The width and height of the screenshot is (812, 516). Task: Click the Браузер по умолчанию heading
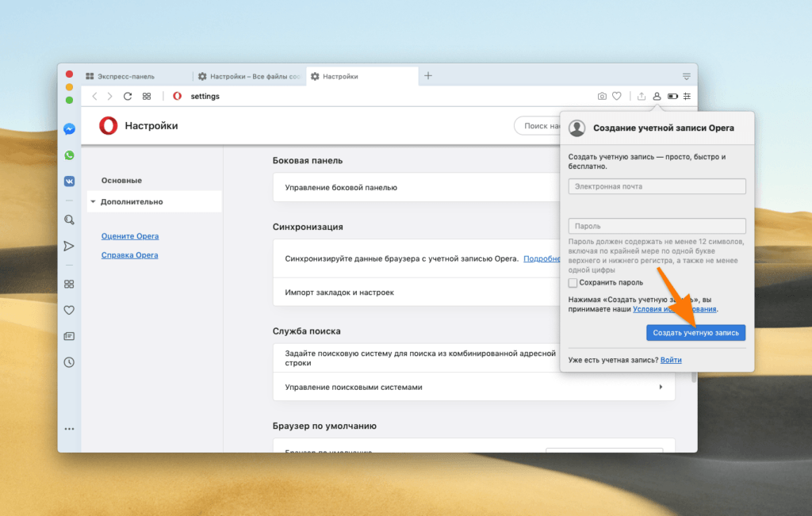[324, 426]
